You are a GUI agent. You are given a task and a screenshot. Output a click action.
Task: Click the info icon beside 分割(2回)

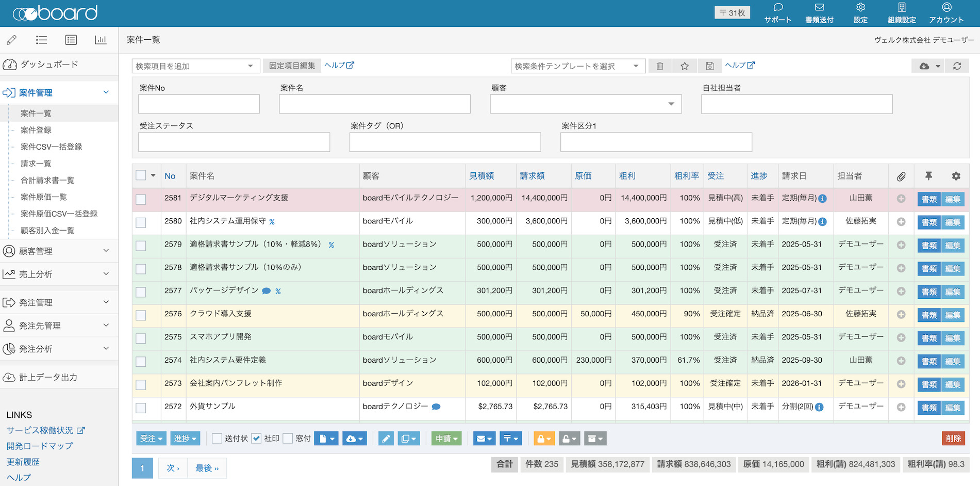tap(819, 407)
